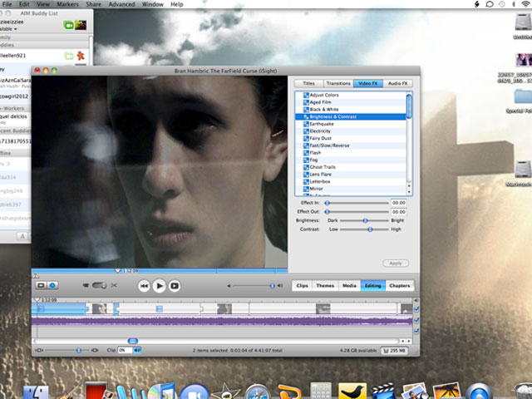Click the loud volume speaker icon
This screenshot has width=532, height=399.
pos(280,286)
